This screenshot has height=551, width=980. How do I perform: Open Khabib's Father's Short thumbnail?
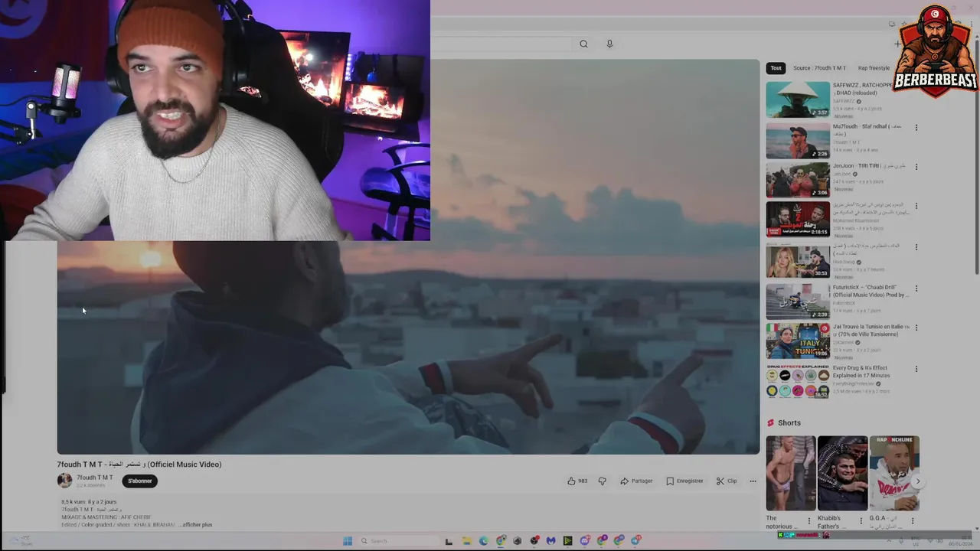[x=842, y=473]
